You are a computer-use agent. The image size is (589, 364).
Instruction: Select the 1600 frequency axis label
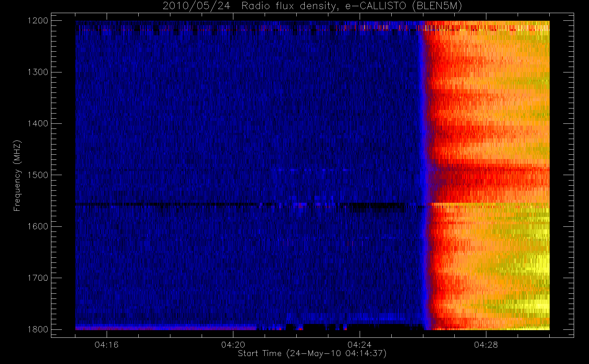(x=38, y=226)
